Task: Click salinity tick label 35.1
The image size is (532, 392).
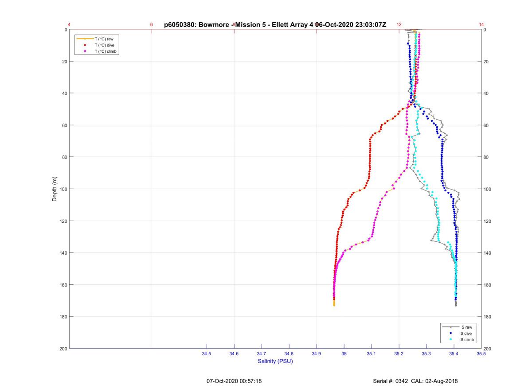Action: [372, 353]
